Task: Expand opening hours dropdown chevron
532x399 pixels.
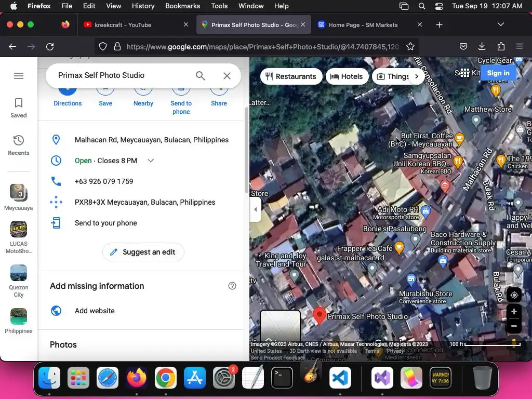Action: coord(151,161)
